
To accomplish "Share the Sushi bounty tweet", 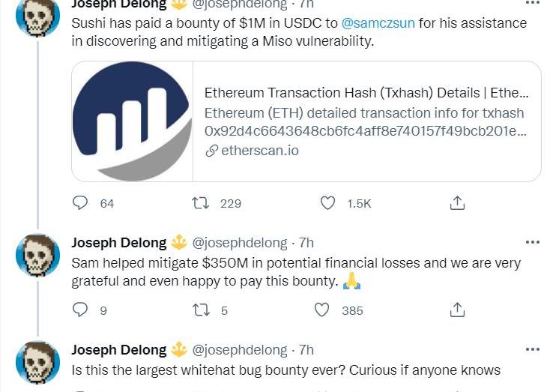I will pos(457,203).
